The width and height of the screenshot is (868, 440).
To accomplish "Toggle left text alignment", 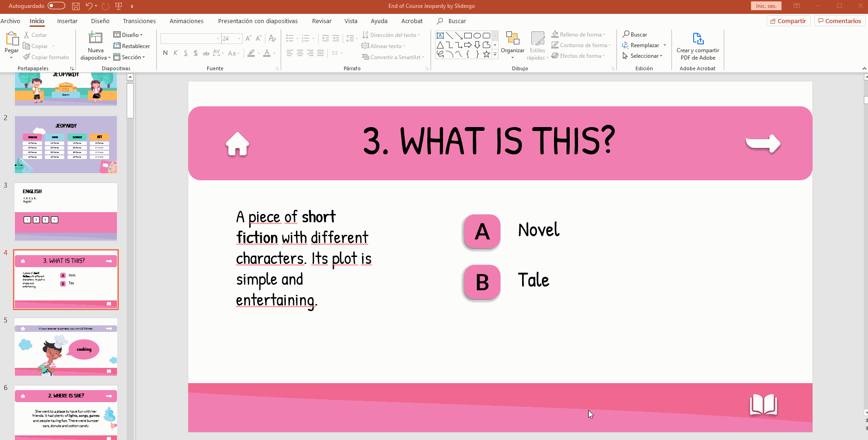I will click(290, 53).
